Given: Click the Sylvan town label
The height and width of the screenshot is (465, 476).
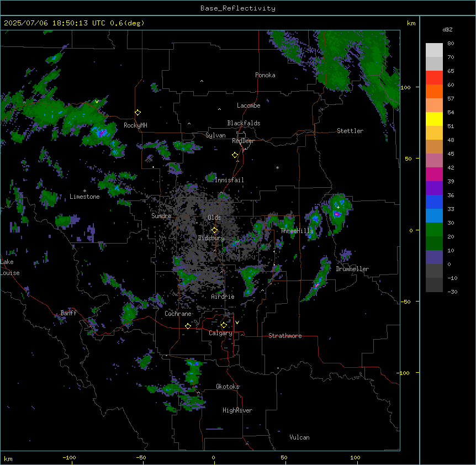Looking at the screenshot, I should (215, 135).
